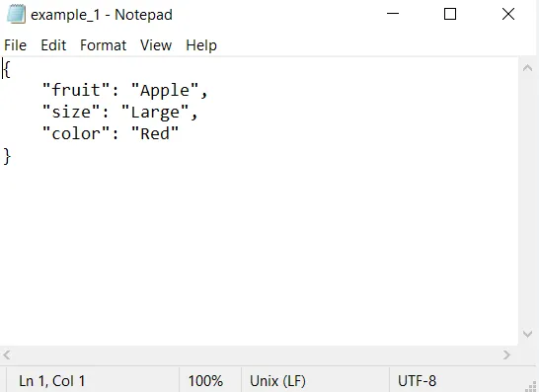Open the Help menu
Viewport: 539px width, 392px height.
tap(201, 45)
